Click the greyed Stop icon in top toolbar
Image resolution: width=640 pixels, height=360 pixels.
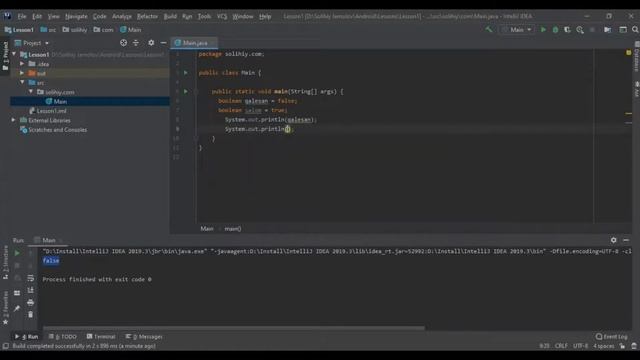pos(592,29)
